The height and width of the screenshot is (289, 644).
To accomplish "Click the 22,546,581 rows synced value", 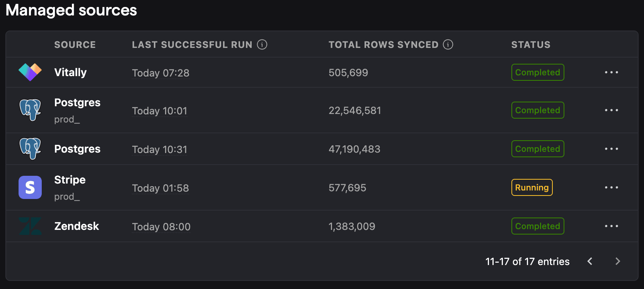I will click(x=355, y=110).
